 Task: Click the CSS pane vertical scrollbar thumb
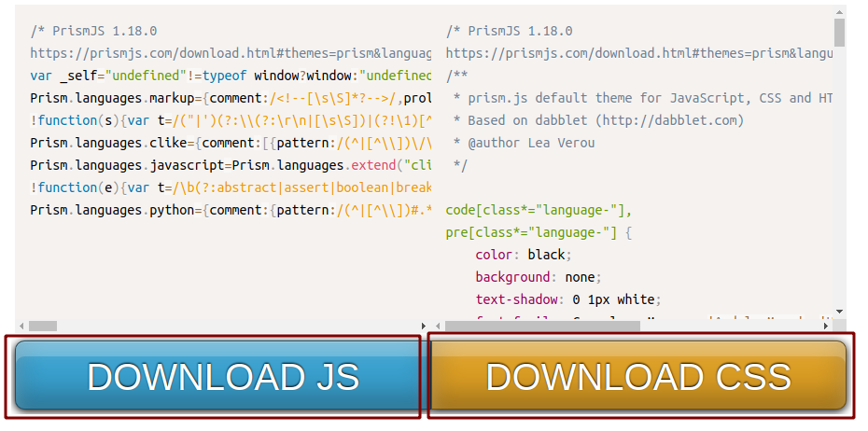click(839, 33)
